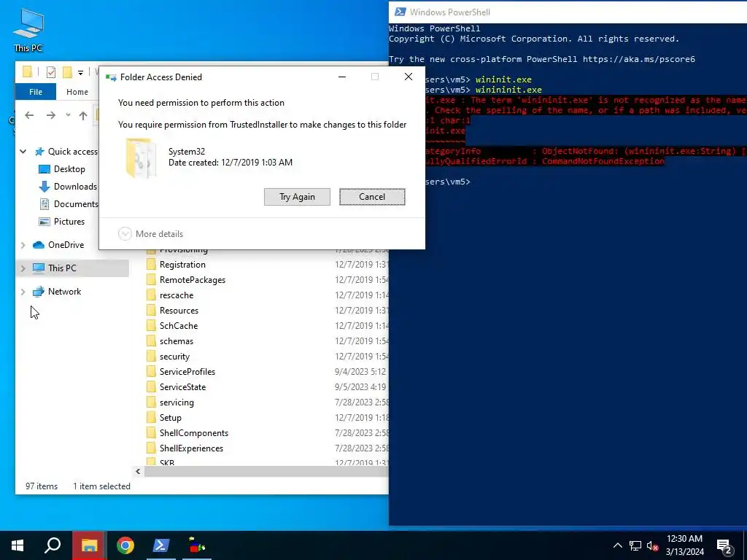Expand More details in the dialog
The height and width of the screenshot is (560, 747).
[x=150, y=234]
